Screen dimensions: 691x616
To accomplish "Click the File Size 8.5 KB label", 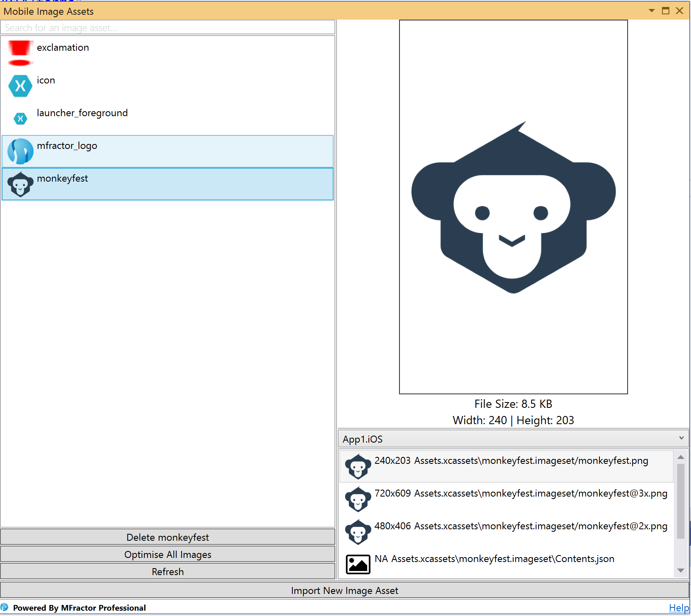I will pyautogui.click(x=513, y=404).
